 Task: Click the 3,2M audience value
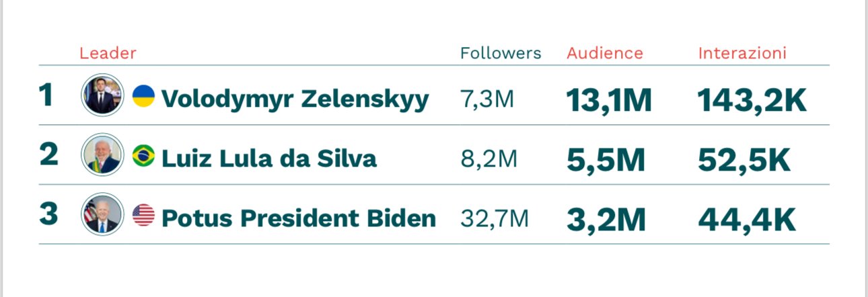606,220
